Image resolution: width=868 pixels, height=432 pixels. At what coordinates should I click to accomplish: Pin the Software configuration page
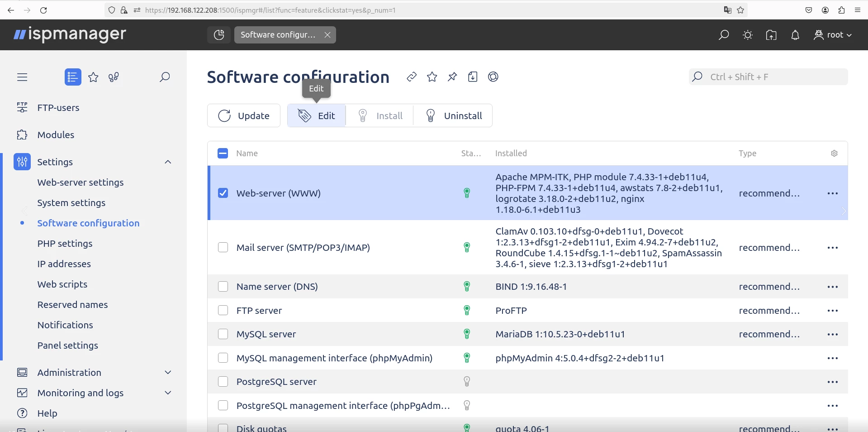[x=452, y=77]
